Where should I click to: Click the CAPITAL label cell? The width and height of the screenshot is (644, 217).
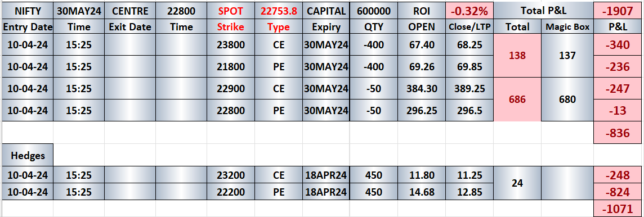coord(326,11)
